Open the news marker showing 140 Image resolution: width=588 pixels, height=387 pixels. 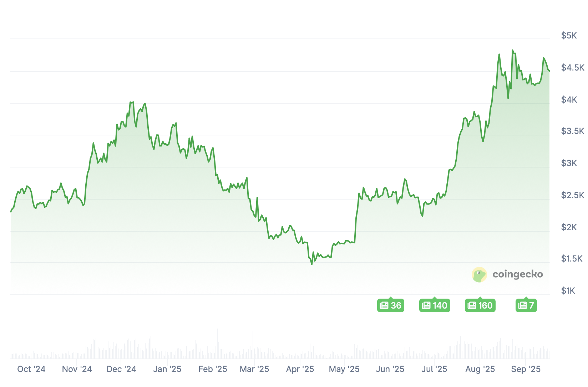pyautogui.click(x=434, y=305)
